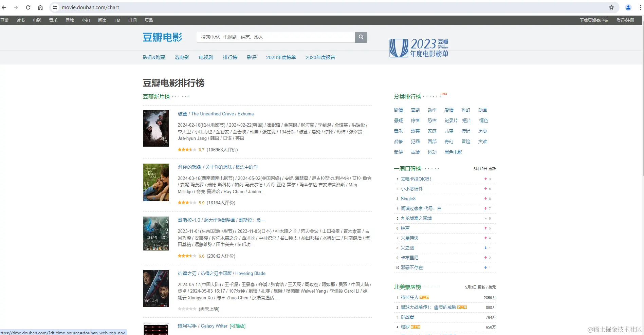The image size is (644, 335).
Task: Open 去唱卡拉OK吧! in weekly ranking
Action: [416, 179]
